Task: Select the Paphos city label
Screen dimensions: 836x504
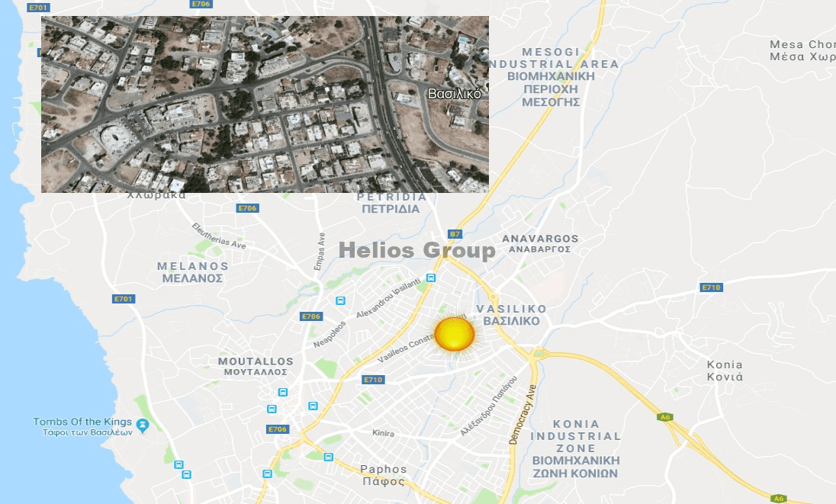Action: pyautogui.click(x=384, y=475)
